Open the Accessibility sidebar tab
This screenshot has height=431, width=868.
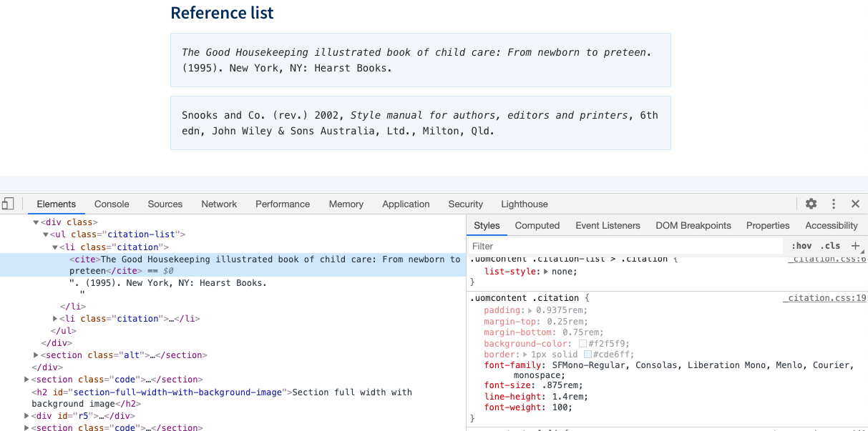coord(831,225)
